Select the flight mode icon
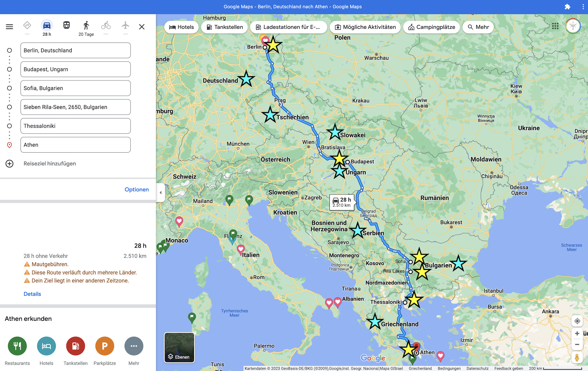 (x=126, y=25)
